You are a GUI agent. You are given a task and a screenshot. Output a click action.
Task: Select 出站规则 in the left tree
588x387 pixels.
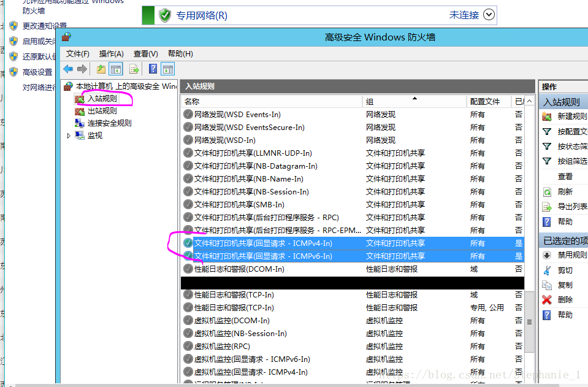pyautogui.click(x=102, y=111)
